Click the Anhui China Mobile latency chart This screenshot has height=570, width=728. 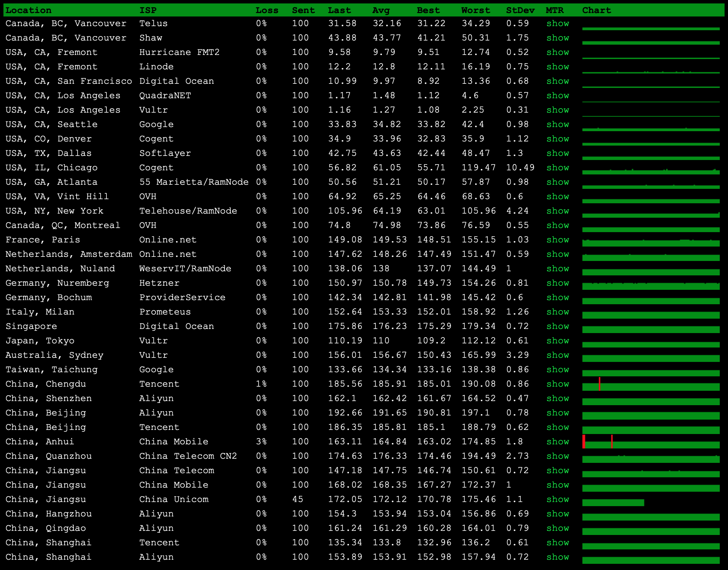coord(651,445)
